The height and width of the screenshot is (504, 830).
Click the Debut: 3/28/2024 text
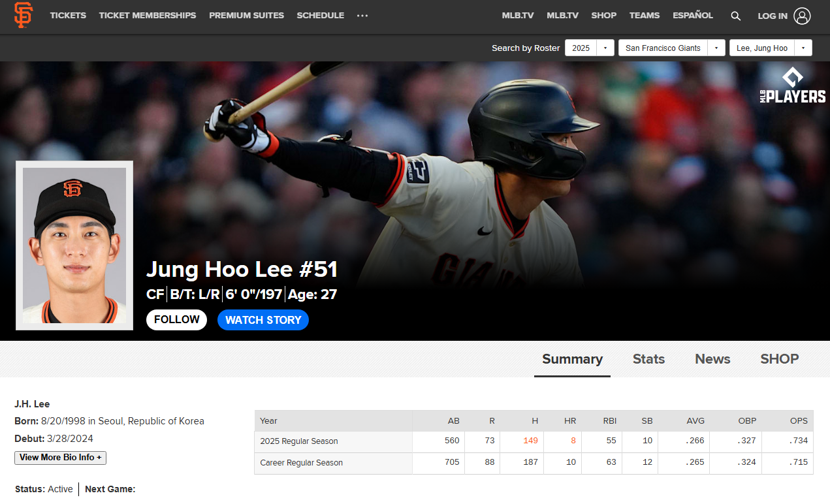tap(54, 439)
